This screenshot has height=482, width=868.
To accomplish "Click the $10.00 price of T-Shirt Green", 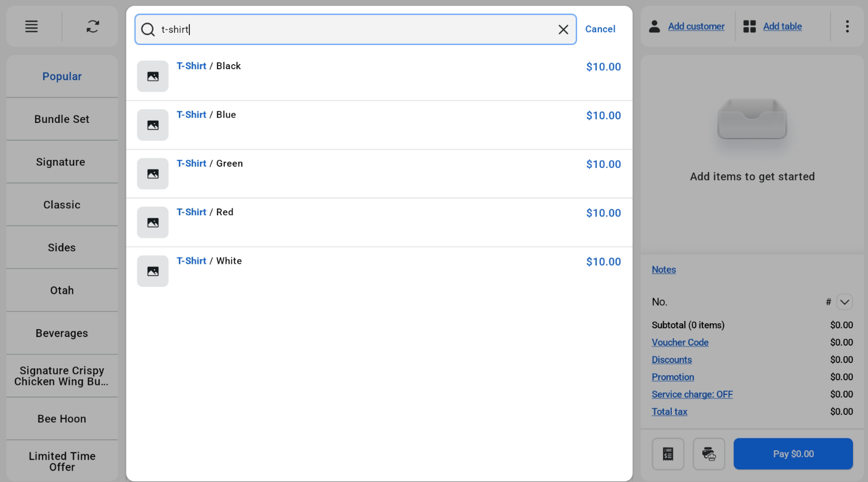I will (604, 165).
